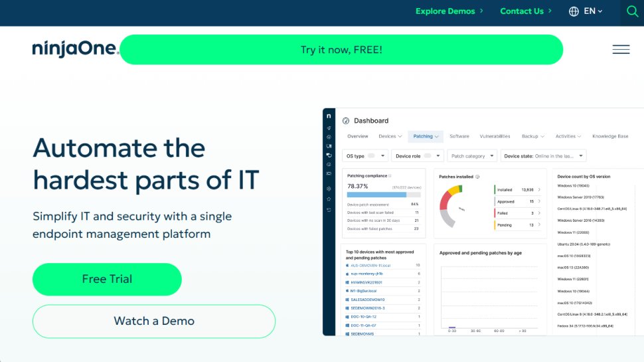Screen dimensions: 644x362
Task: Open the hamburger menu icon
Action: point(621,49)
